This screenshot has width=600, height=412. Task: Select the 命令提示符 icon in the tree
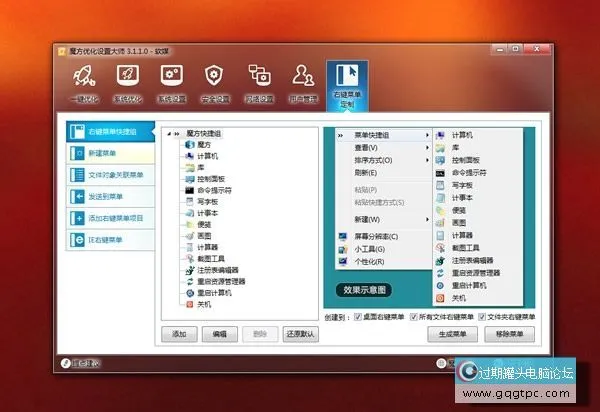click(x=190, y=190)
